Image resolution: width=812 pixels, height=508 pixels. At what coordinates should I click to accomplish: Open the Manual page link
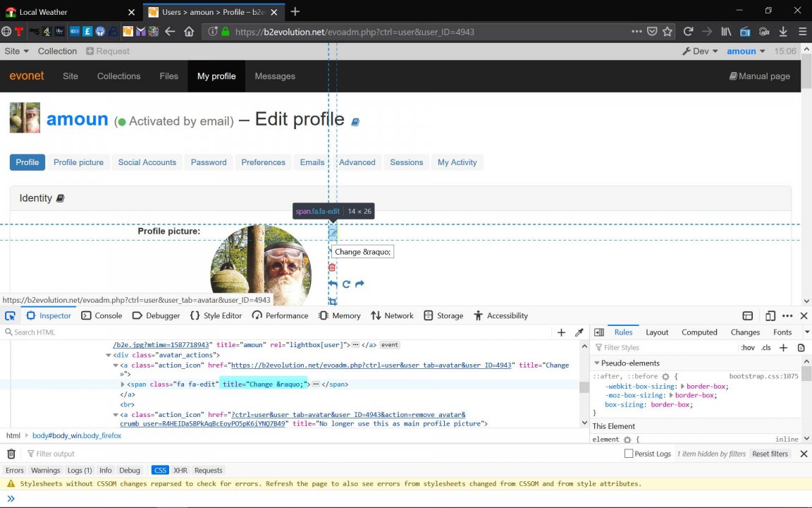click(x=760, y=76)
